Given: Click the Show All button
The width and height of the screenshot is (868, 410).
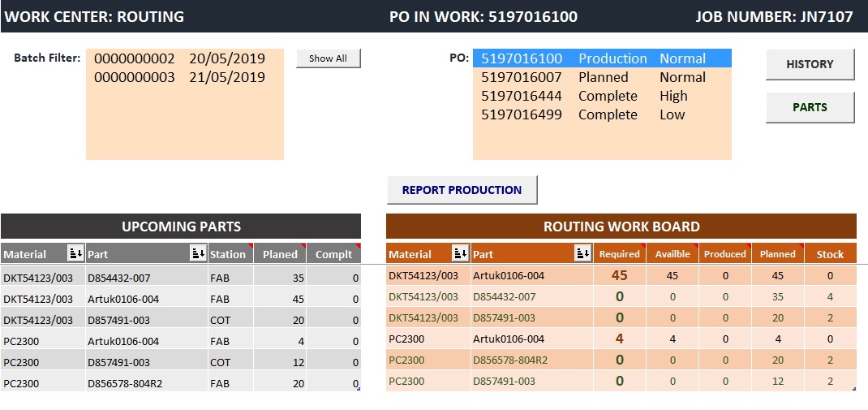Looking at the screenshot, I should (x=329, y=58).
